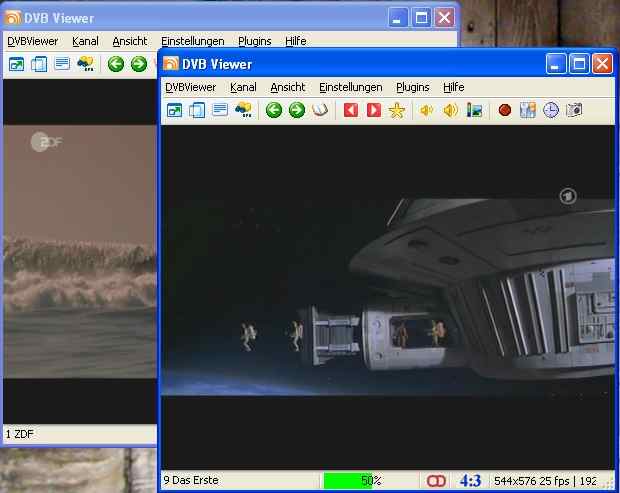Screen dimensions: 620x493
Task: Take a snapshot with camera icon
Action: tap(574, 110)
